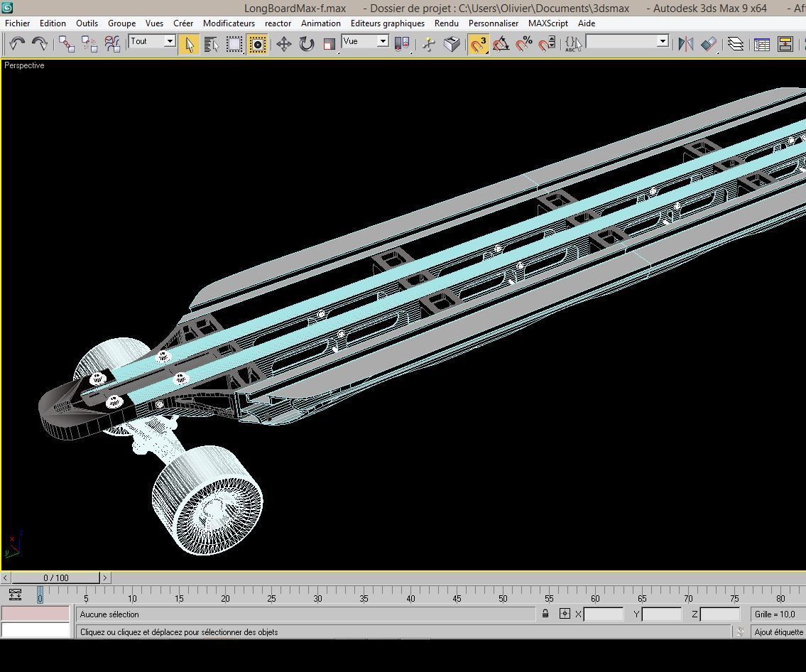This screenshot has width=806, height=672.
Task: Activate the Select and Move tool
Action: click(x=284, y=44)
